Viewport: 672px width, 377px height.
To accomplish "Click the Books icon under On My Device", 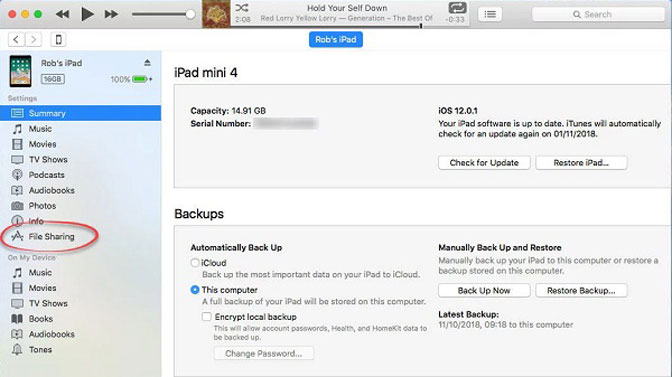I will point(17,319).
